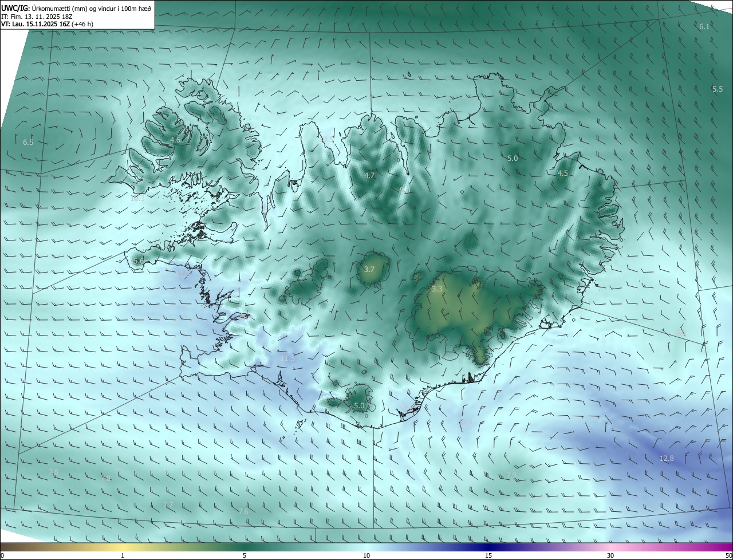The image size is (733, 560).
Task: Click the 6.1 value label on the map
Action: click(704, 27)
